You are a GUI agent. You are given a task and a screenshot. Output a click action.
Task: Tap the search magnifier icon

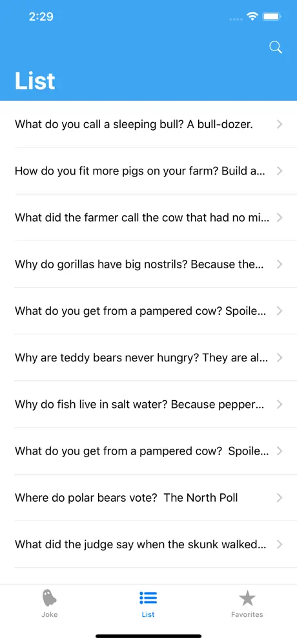(276, 47)
